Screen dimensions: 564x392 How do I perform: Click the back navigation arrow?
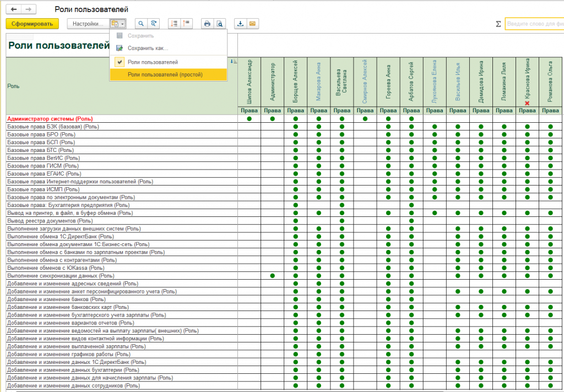(x=14, y=10)
